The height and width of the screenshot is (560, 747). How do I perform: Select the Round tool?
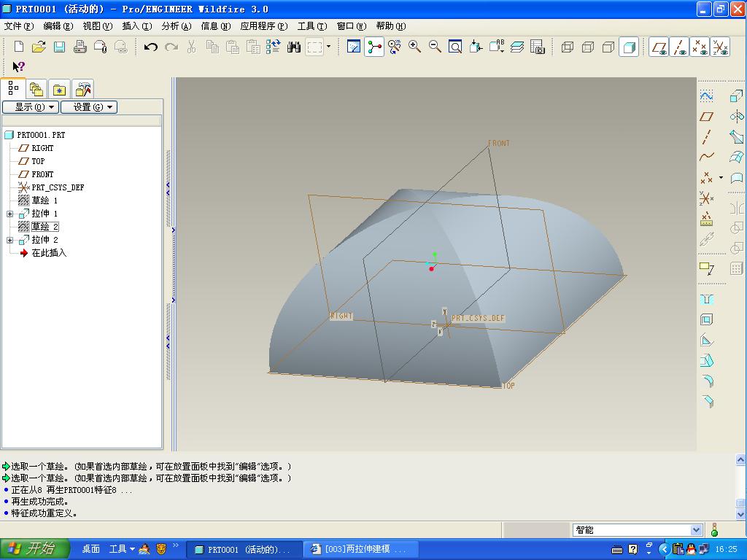(x=708, y=381)
